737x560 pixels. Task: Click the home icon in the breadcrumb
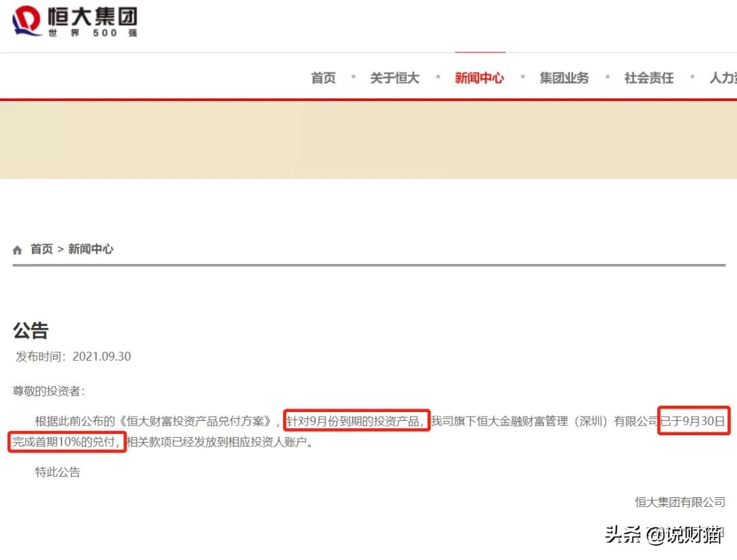[16, 248]
